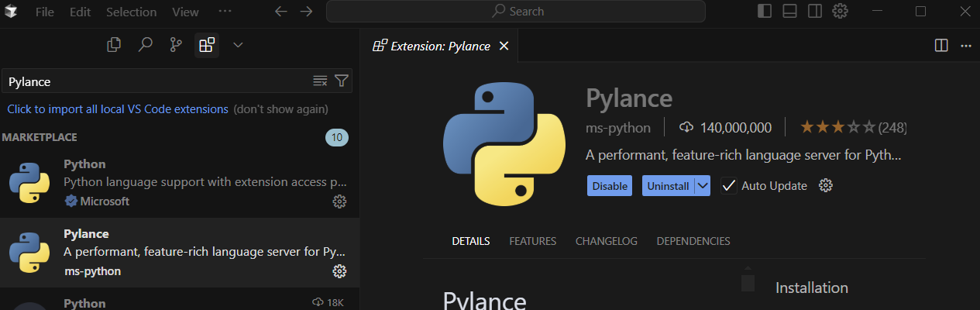980x310 pixels.
Task: Navigate back with left arrow
Action: pos(281,12)
